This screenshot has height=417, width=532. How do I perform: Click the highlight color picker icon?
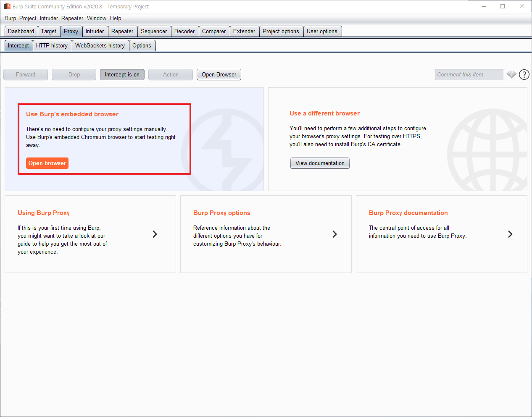[511, 74]
